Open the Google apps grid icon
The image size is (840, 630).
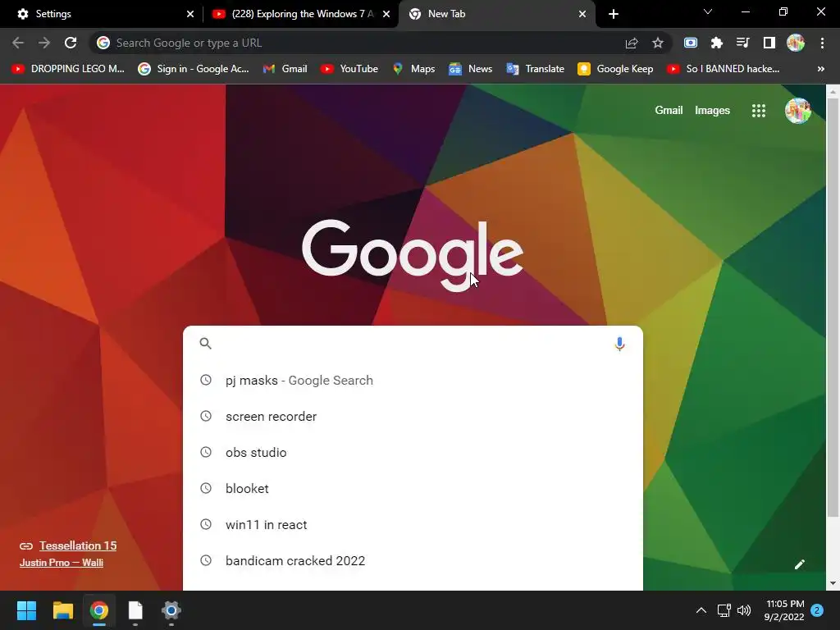759,111
